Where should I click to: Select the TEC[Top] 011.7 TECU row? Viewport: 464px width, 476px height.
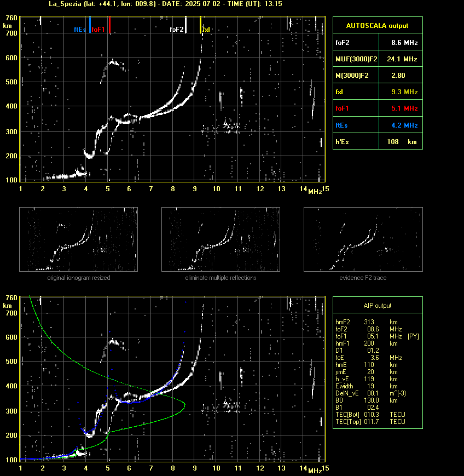point(370,422)
